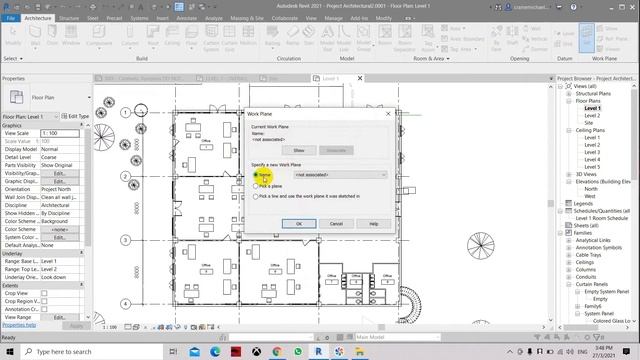
Task: Expand the Structural Plans node
Action: click(569, 93)
